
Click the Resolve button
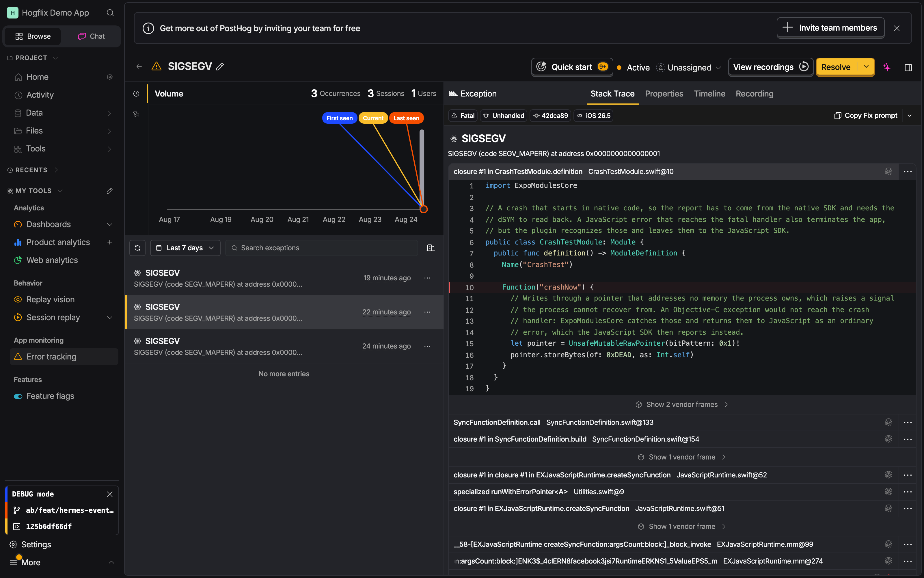(836, 67)
